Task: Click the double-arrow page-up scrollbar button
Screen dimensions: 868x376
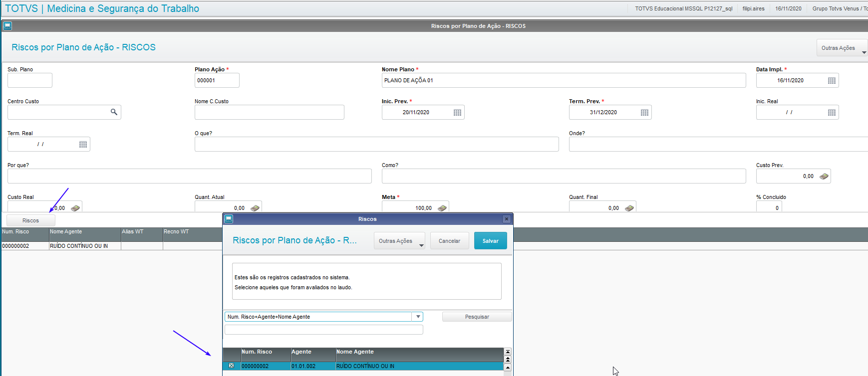Action: (x=508, y=359)
